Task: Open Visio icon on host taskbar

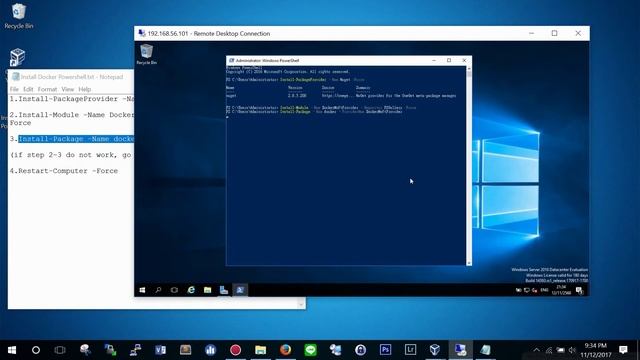Action: coord(160,350)
